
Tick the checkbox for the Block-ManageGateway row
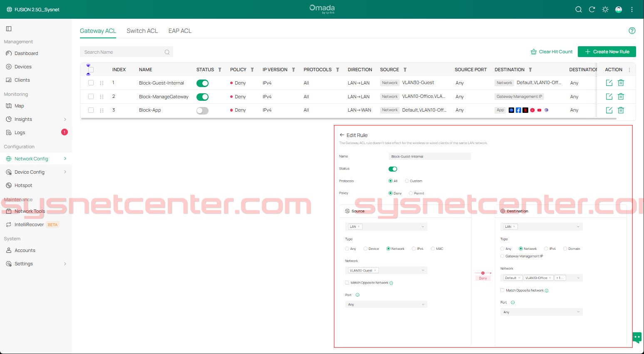[91, 97]
